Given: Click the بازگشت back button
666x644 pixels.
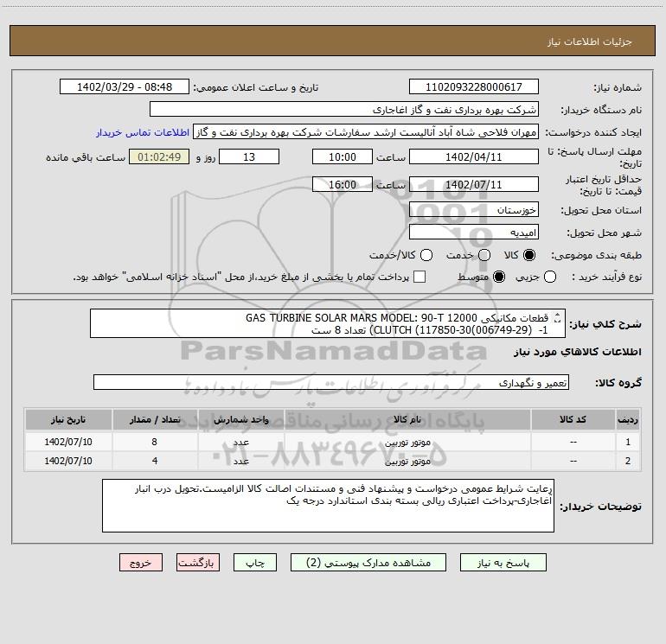Looking at the screenshot, I should click(198, 563).
